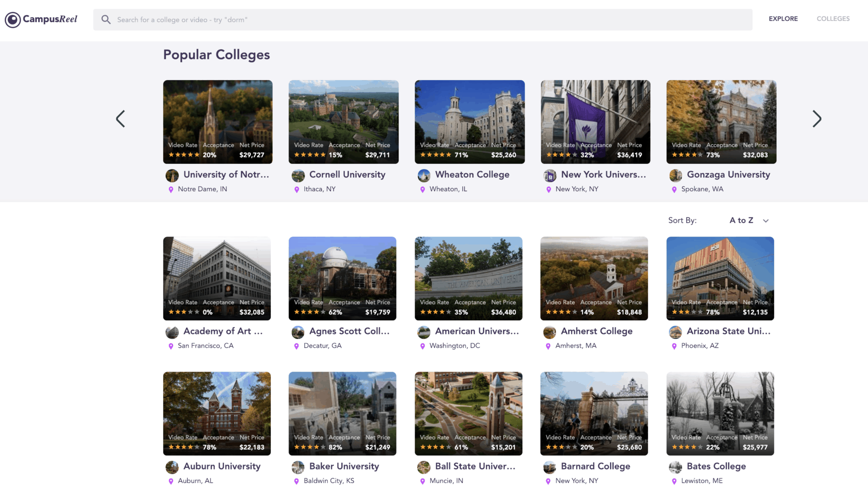Click location pin beside Ithaca, NY
The image size is (868, 489).
[x=296, y=190]
